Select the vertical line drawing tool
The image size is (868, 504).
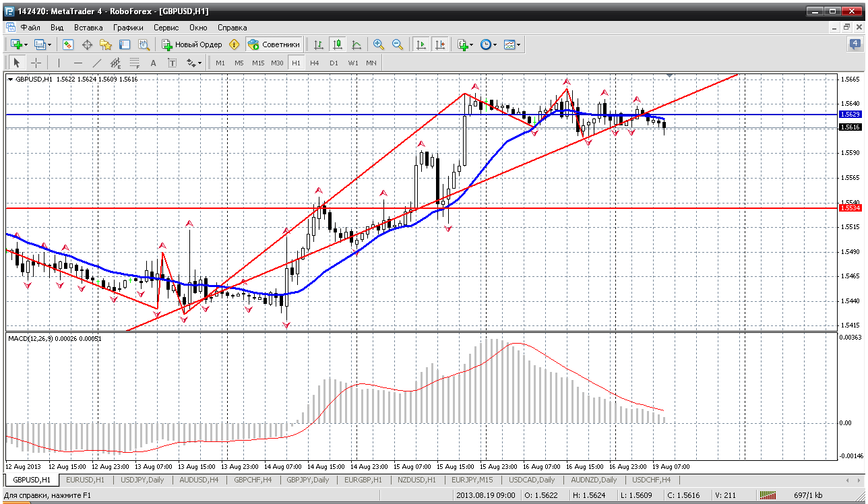(x=59, y=63)
